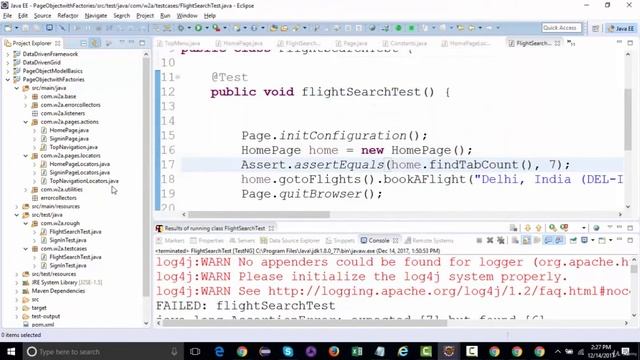Screen dimensions: 640x360
Task: Expand the DataDrivenFramework project
Action: point(8,54)
